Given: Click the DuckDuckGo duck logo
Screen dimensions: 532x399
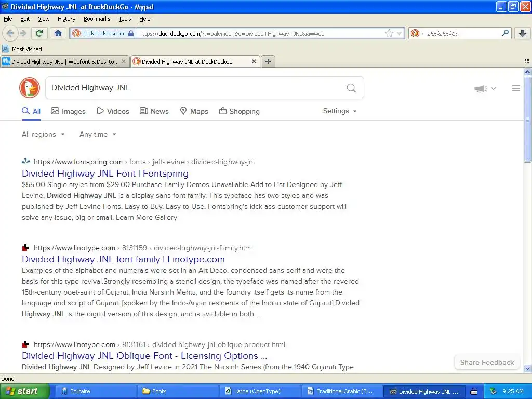Looking at the screenshot, I should point(30,88).
